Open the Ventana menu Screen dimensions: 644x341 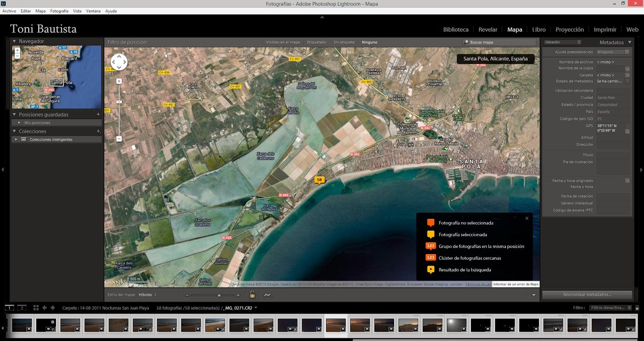pyautogui.click(x=93, y=11)
